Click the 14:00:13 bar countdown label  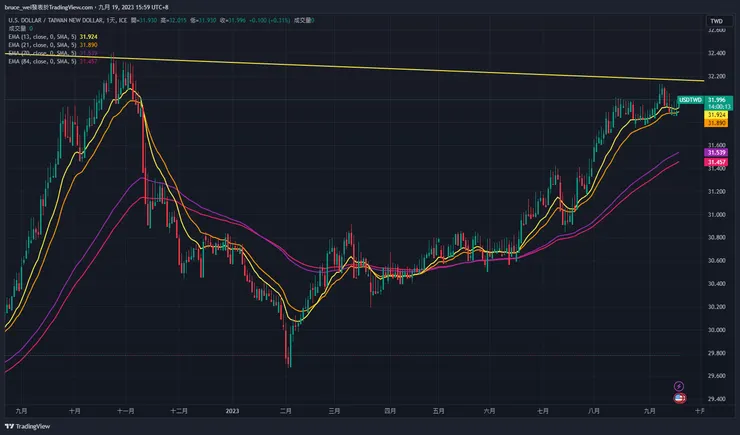pos(719,107)
